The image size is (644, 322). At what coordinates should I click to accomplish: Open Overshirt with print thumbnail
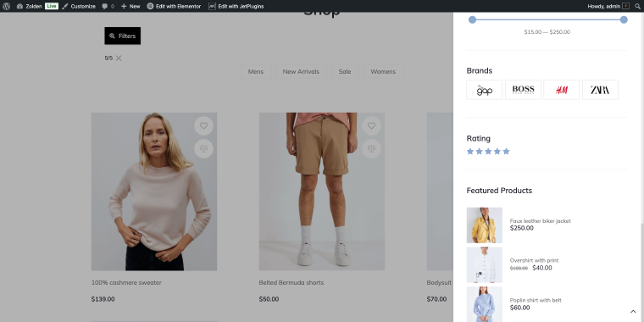point(484,265)
